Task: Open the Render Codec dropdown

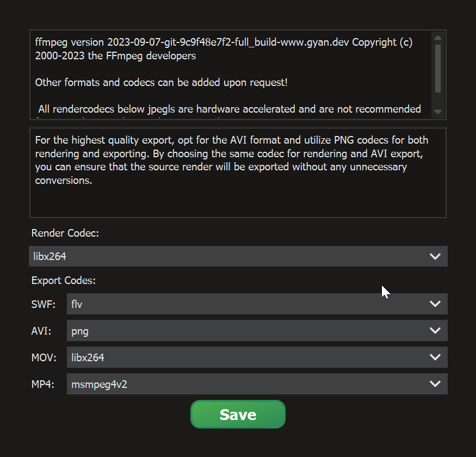Action: 238,256
